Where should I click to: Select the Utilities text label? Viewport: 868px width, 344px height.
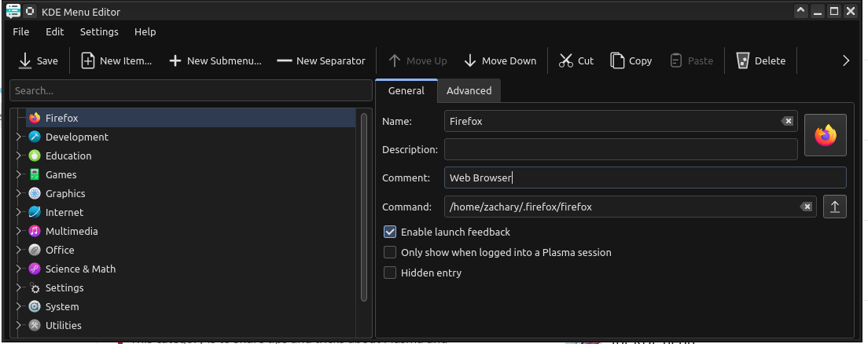click(x=63, y=325)
